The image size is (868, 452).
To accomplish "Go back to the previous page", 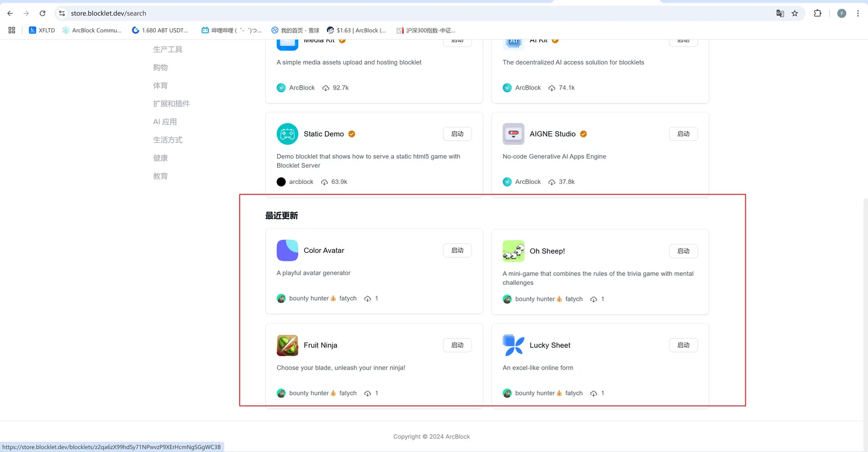I will pyautogui.click(x=10, y=14).
